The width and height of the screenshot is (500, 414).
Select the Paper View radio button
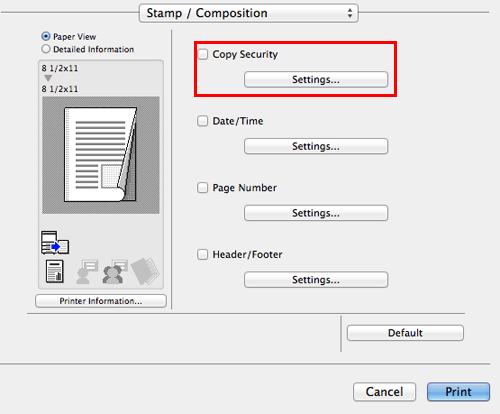[x=46, y=36]
